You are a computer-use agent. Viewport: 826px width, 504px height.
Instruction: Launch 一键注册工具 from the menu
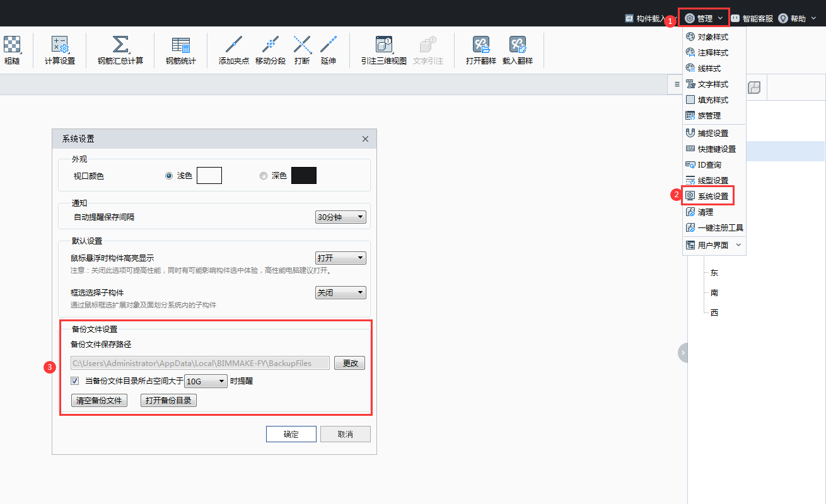[714, 227]
